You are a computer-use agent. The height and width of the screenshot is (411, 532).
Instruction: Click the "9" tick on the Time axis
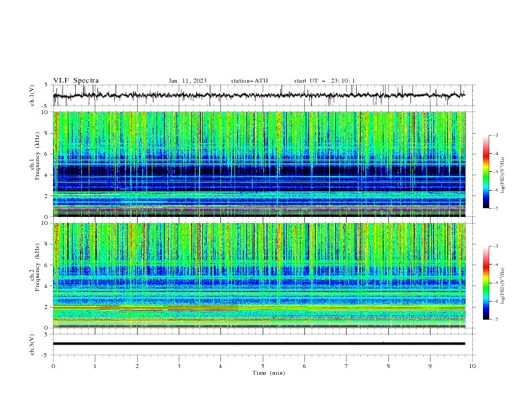point(430,366)
